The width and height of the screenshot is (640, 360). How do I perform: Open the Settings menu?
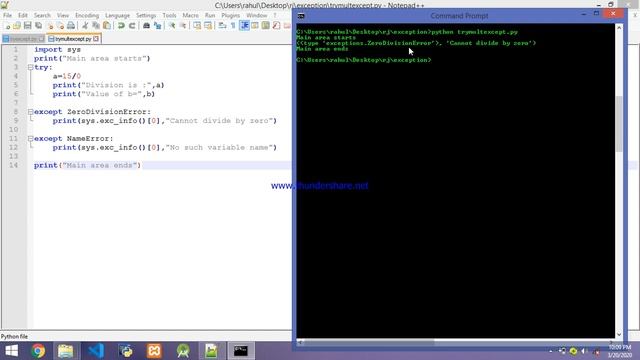[146, 15]
